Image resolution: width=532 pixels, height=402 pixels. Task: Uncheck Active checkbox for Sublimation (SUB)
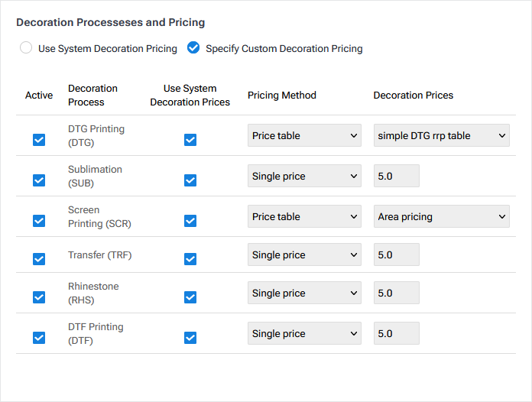39,180
